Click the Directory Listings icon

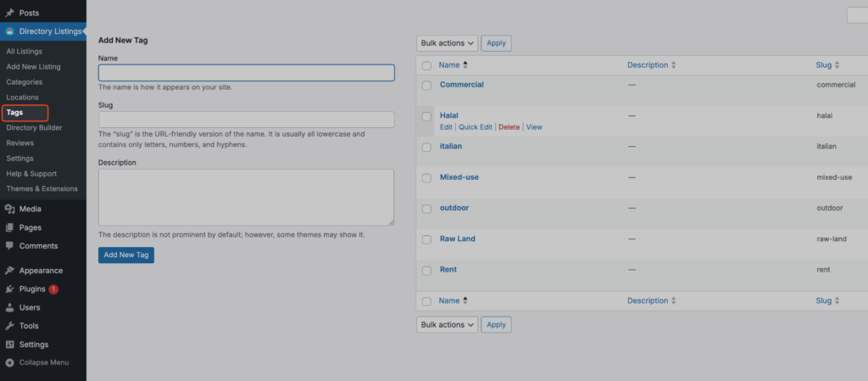coord(9,31)
